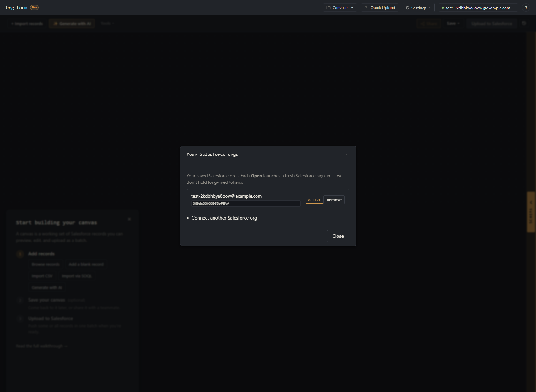Dismiss the Start building your canvas panel
Viewport: 536px width, 392px height.
coord(129,219)
